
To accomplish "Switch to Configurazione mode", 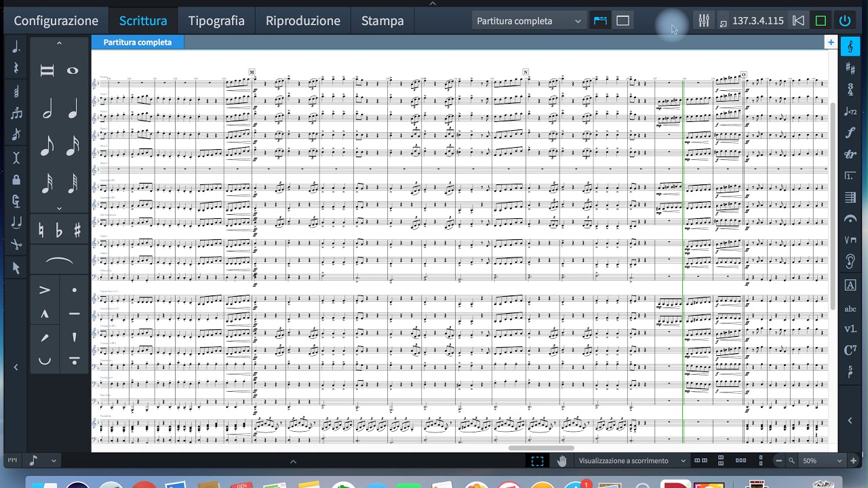I will coord(56,21).
